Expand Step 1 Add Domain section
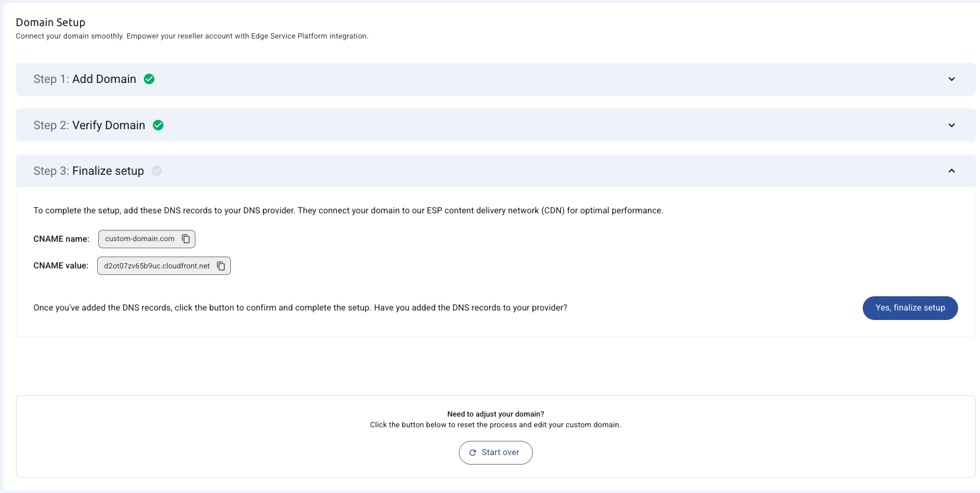980x493 pixels. click(952, 79)
